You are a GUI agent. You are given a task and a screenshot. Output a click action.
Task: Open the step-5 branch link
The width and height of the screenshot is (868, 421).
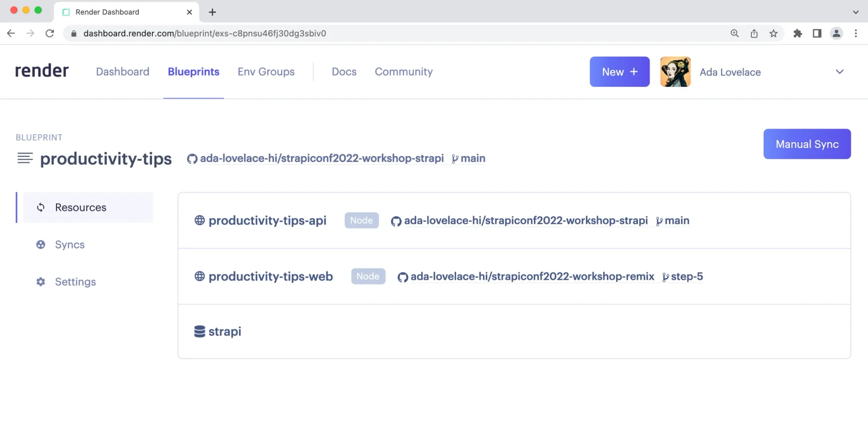(x=687, y=276)
